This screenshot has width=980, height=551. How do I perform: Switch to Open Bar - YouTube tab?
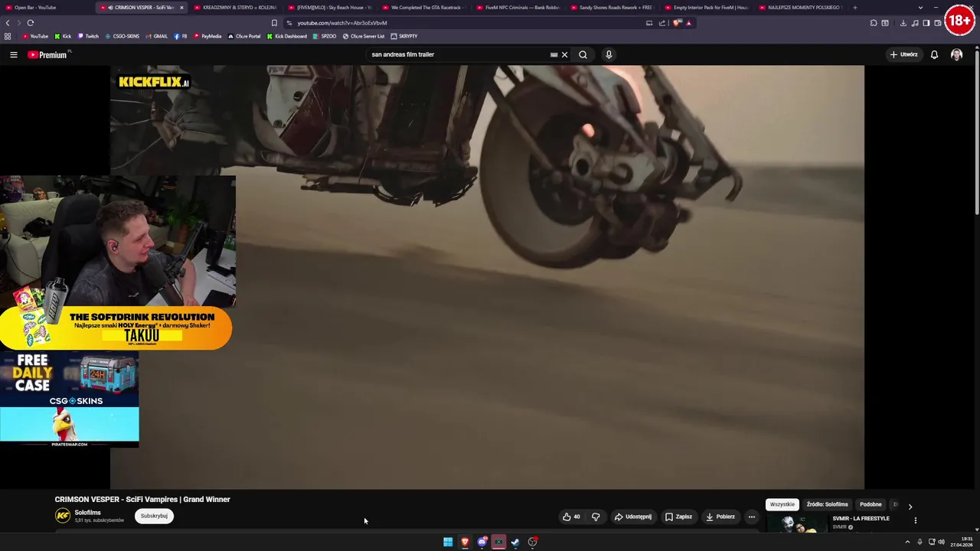coord(46,7)
